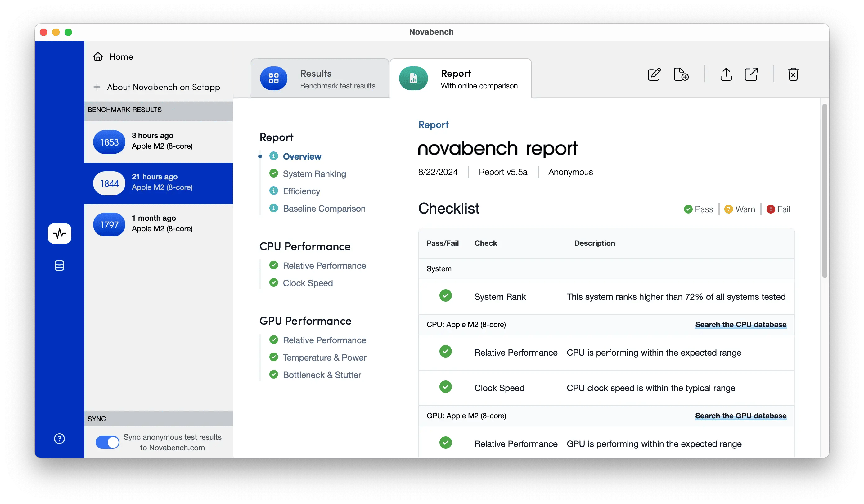The image size is (864, 504).
Task: Click the Overview info icon in report outline
Action: click(274, 156)
